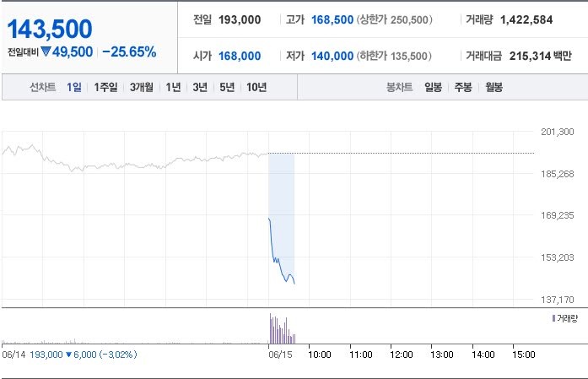Show the 1년 line chart

click(x=173, y=87)
